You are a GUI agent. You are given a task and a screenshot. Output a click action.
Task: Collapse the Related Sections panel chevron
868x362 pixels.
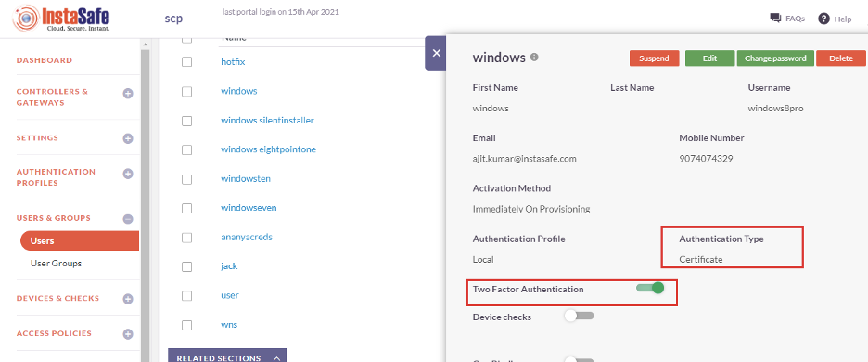(276, 358)
